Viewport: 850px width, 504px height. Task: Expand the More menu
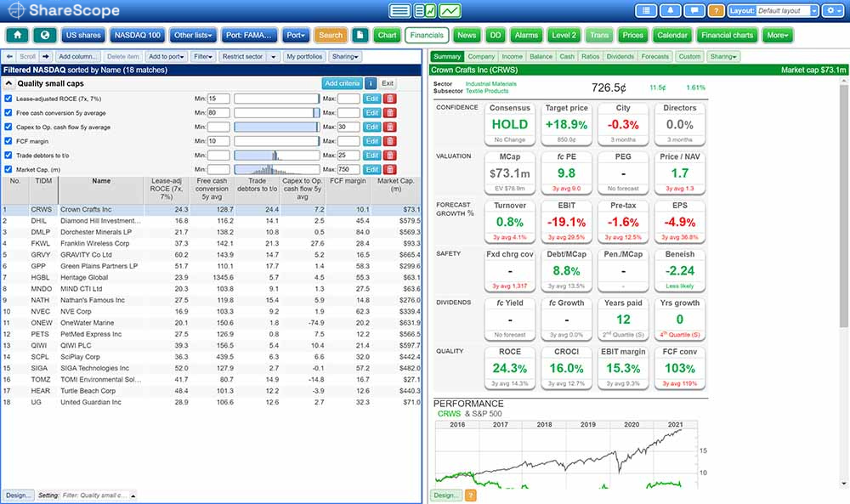tap(777, 36)
